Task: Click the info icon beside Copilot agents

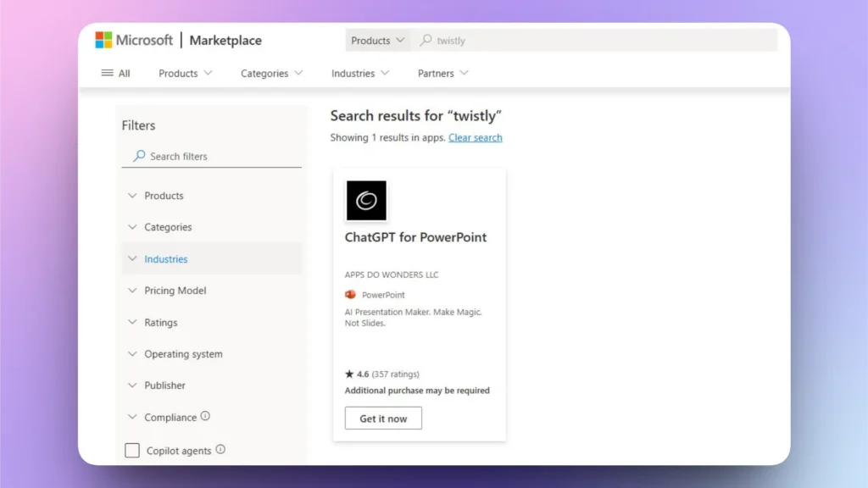Action: (x=221, y=450)
